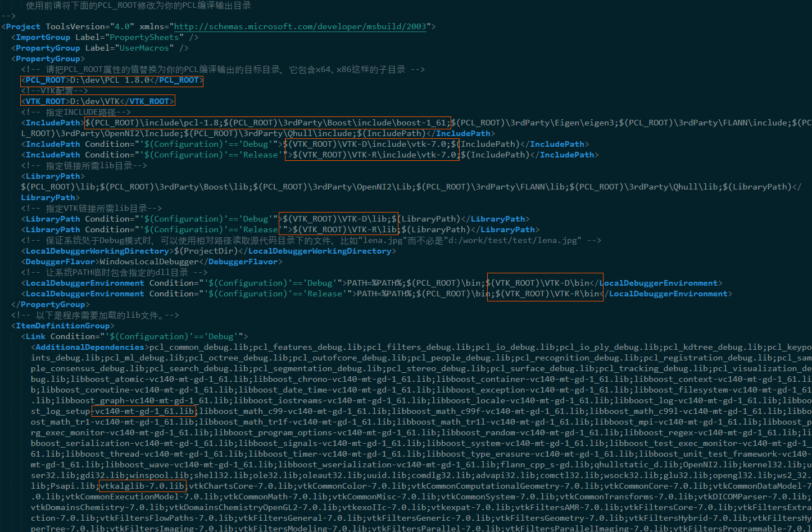Click the VTK配置 comment line
This screenshot has width=812, height=532.
[55, 91]
